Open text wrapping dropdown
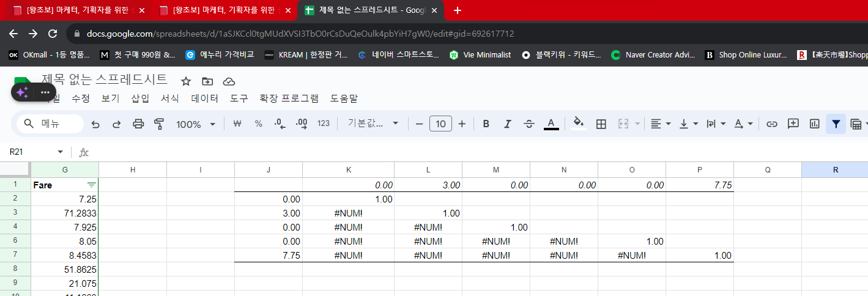The height and width of the screenshot is (296, 868). (716, 124)
